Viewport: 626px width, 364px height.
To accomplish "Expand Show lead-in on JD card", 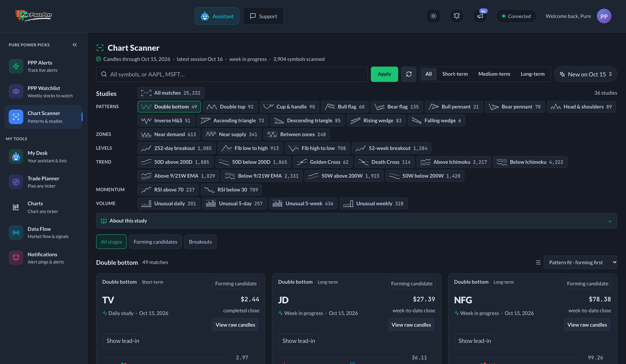I will [299, 341].
